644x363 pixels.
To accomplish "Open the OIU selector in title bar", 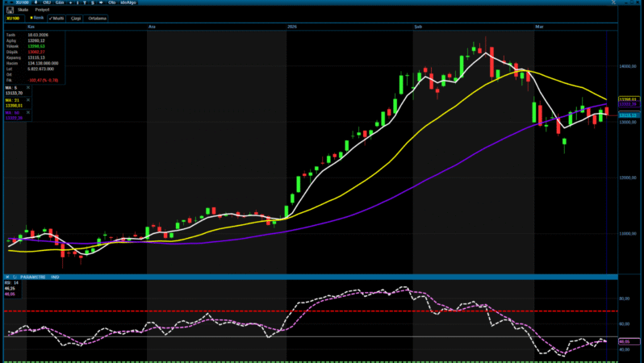I will coord(45,2).
